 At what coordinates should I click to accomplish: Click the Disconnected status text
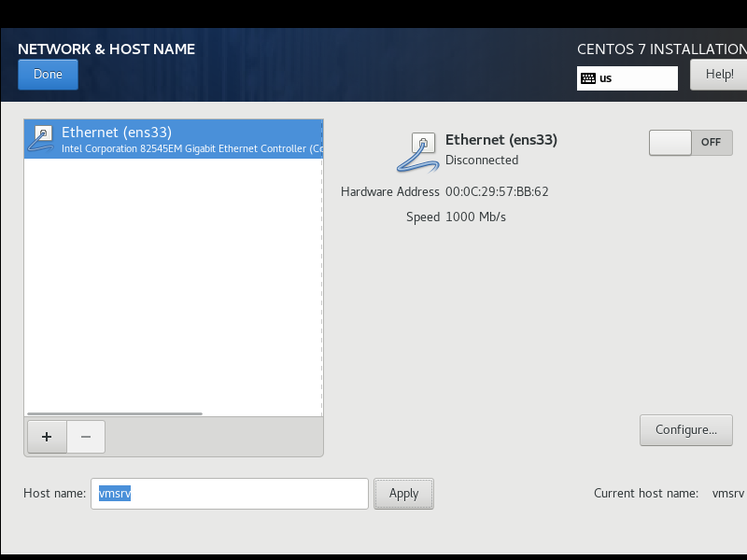pyautogui.click(x=482, y=160)
